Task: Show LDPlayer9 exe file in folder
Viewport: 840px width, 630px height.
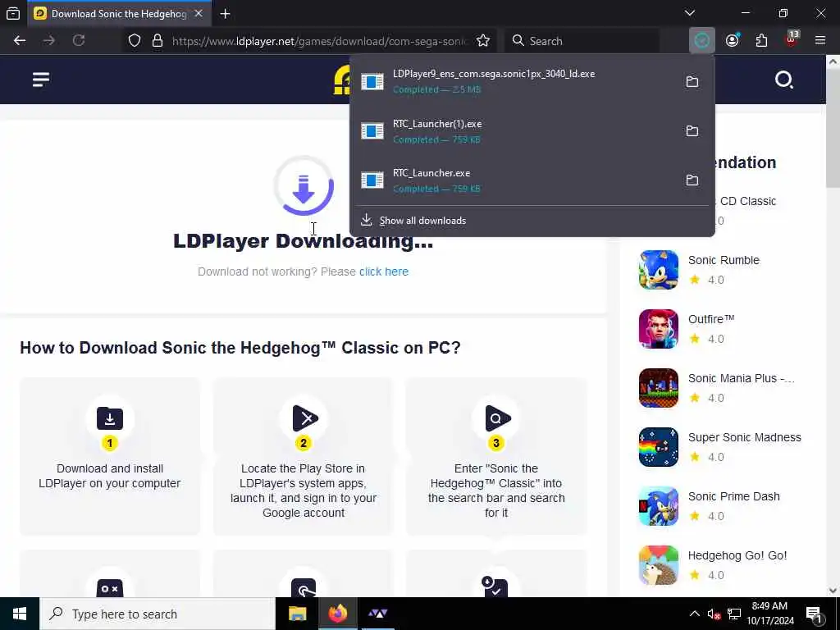Action: point(692,81)
